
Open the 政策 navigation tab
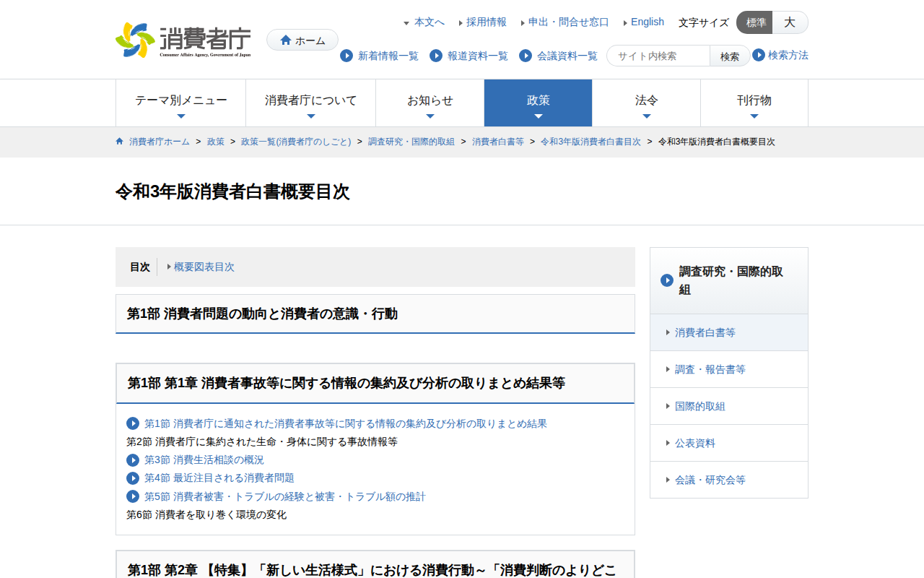click(x=538, y=103)
